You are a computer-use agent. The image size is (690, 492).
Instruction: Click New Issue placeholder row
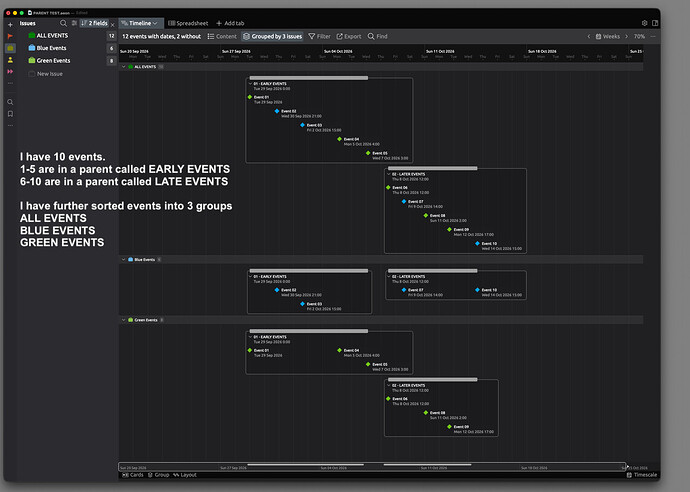(x=50, y=74)
